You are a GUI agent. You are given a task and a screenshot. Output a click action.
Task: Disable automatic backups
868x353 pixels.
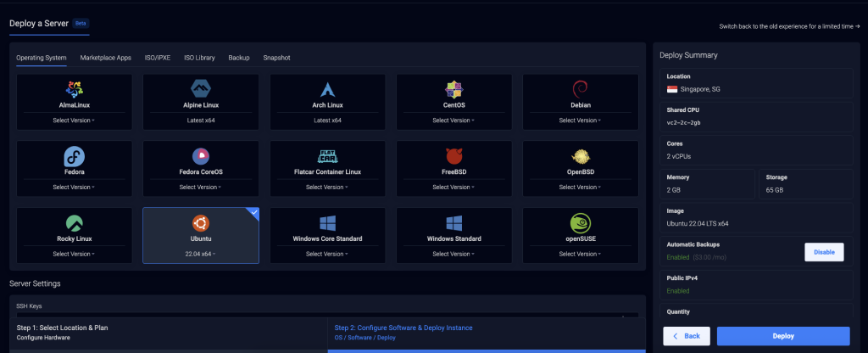823,251
